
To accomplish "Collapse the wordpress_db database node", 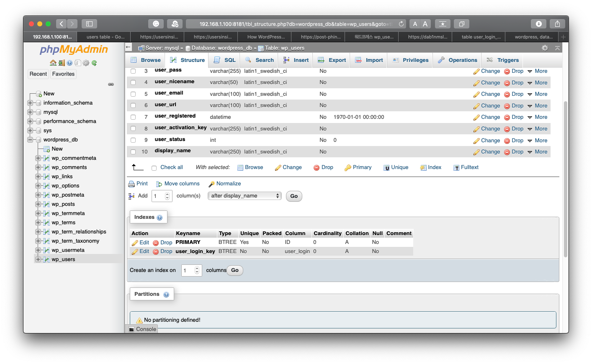I will 30,140.
